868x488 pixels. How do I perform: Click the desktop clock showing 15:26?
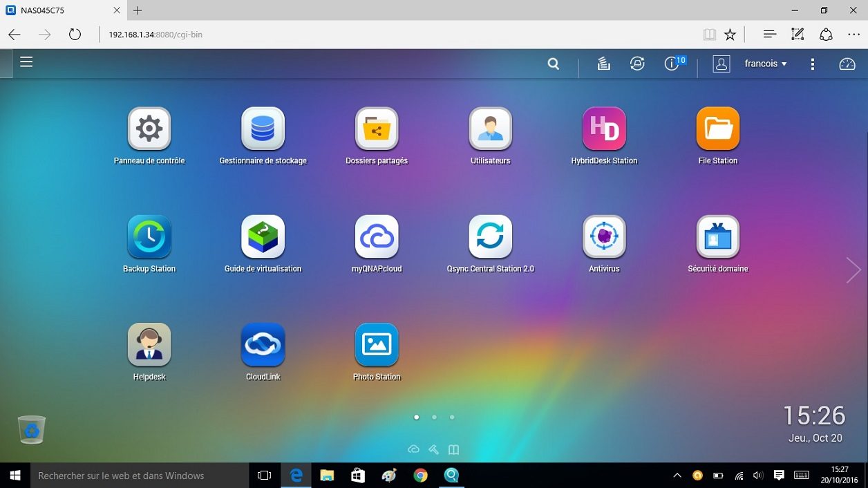814,415
